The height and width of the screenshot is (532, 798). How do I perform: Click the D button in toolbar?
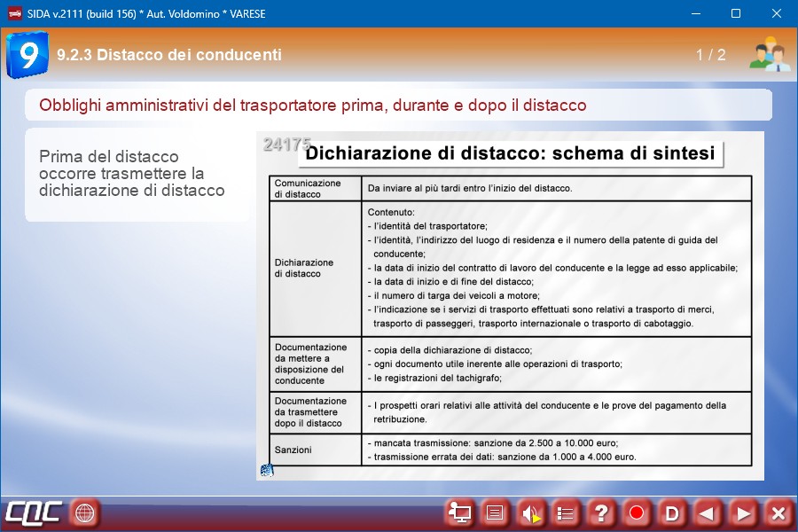pyautogui.click(x=672, y=512)
